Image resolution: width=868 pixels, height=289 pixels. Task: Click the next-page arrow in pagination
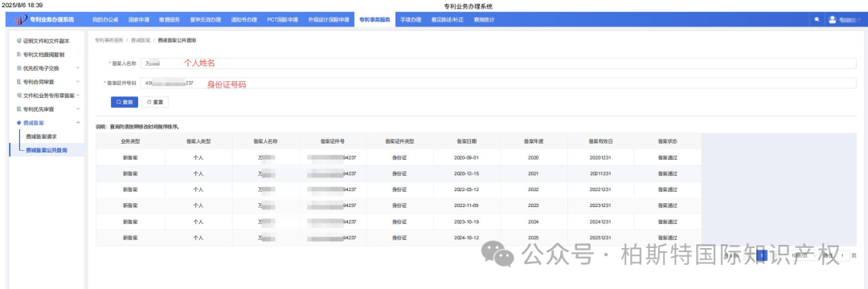pos(776,256)
